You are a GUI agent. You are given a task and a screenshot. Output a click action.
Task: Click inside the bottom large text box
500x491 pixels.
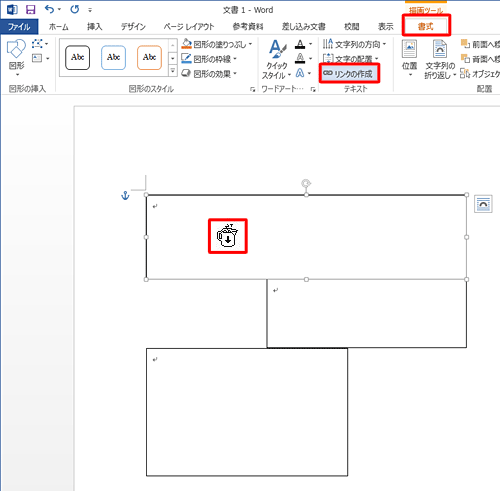pyautogui.click(x=247, y=412)
